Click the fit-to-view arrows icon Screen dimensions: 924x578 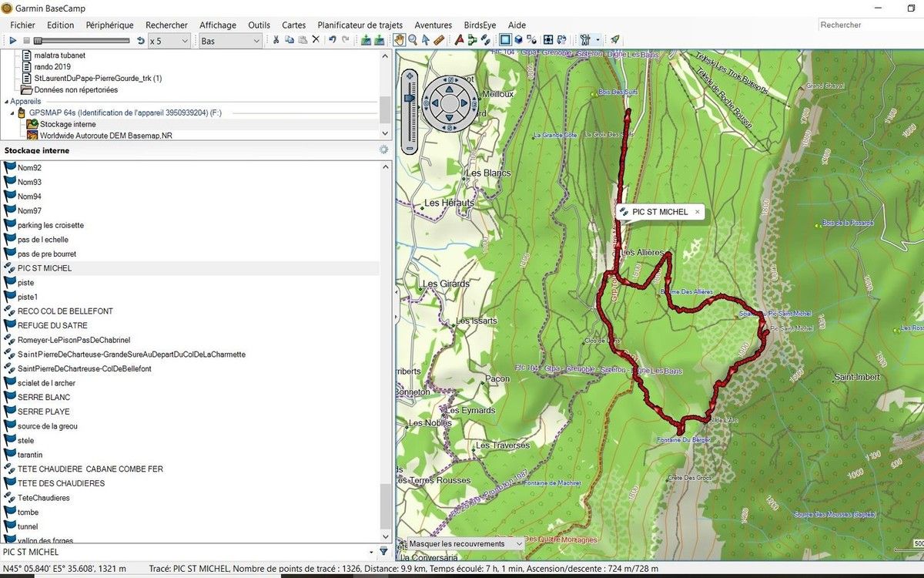(548, 40)
